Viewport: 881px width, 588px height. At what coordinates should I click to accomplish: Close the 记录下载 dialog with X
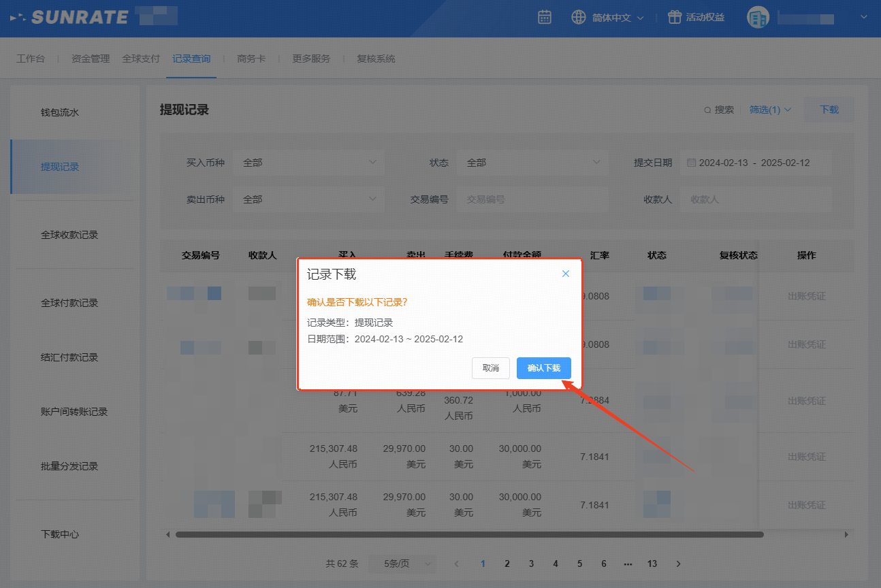click(x=565, y=274)
